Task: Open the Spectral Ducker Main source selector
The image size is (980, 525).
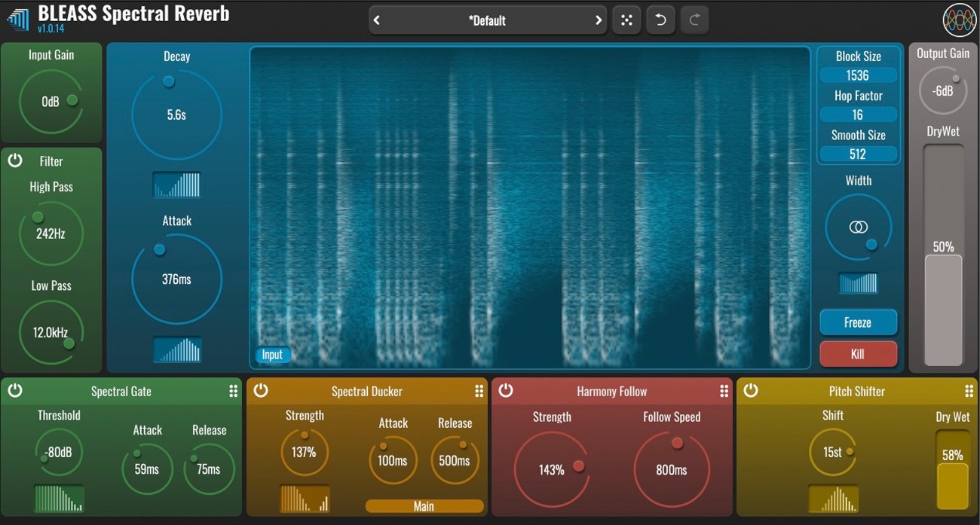Action: click(424, 506)
